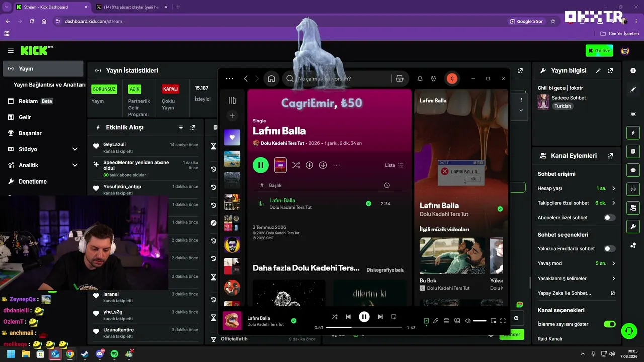The height and width of the screenshot is (362, 644).
Task: Enter Spotify full screen mode
Action: (x=503, y=321)
